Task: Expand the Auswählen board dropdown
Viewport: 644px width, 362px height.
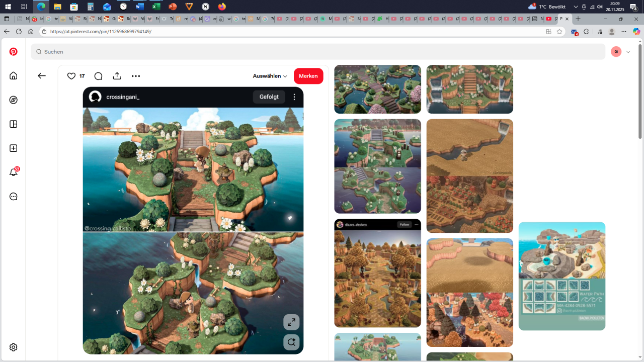Action: [x=270, y=76]
